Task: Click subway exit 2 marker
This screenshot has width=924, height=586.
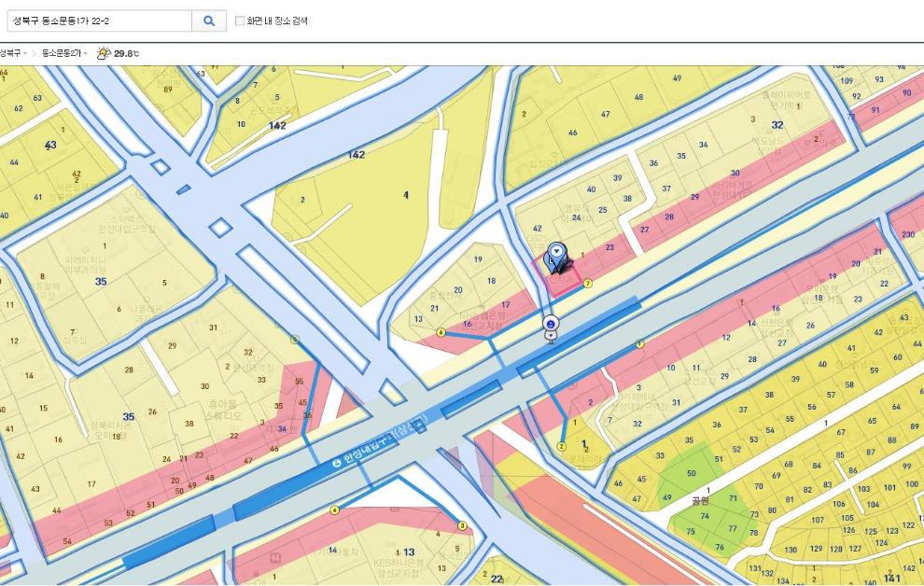Action: tap(561, 446)
